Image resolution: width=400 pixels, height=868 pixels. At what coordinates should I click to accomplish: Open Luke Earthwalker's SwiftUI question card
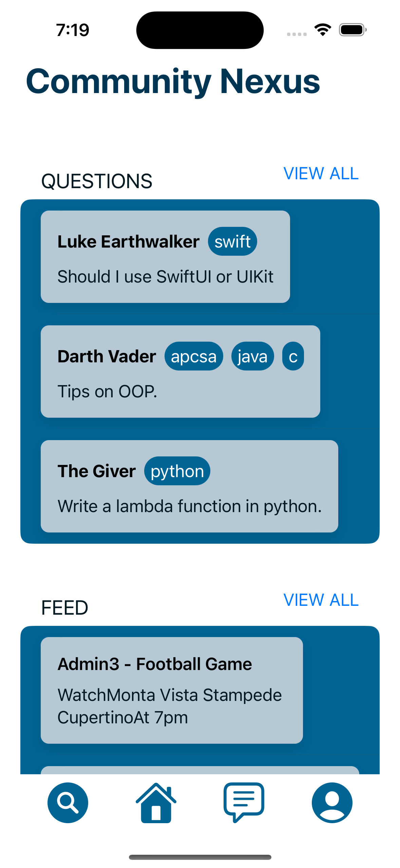click(165, 257)
